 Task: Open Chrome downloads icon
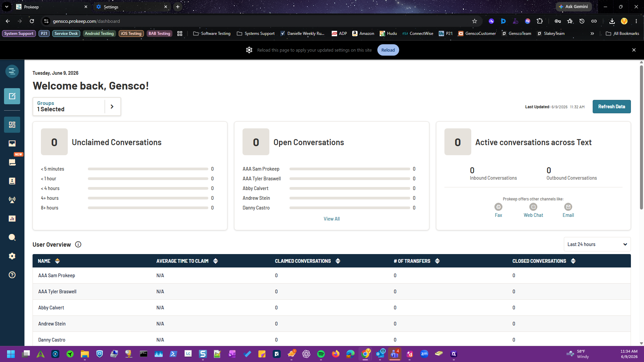(x=612, y=21)
